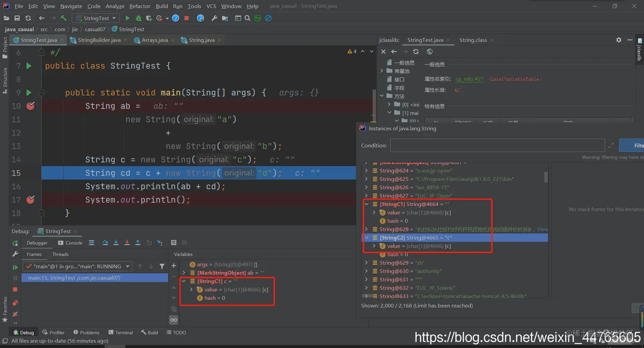Open the main thread RUNNING dropdown
Image resolution: width=644 pixels, height=348 pixels.
(x=78, y=266)
